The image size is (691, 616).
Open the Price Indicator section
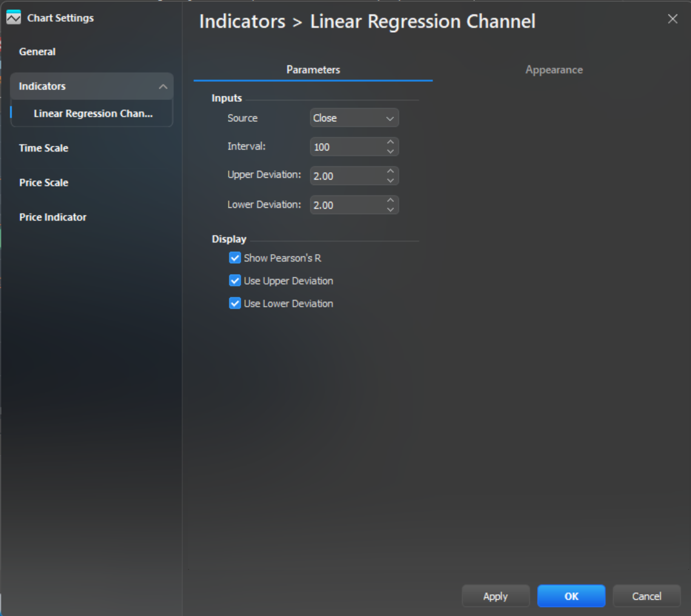(x=53, y=217)
